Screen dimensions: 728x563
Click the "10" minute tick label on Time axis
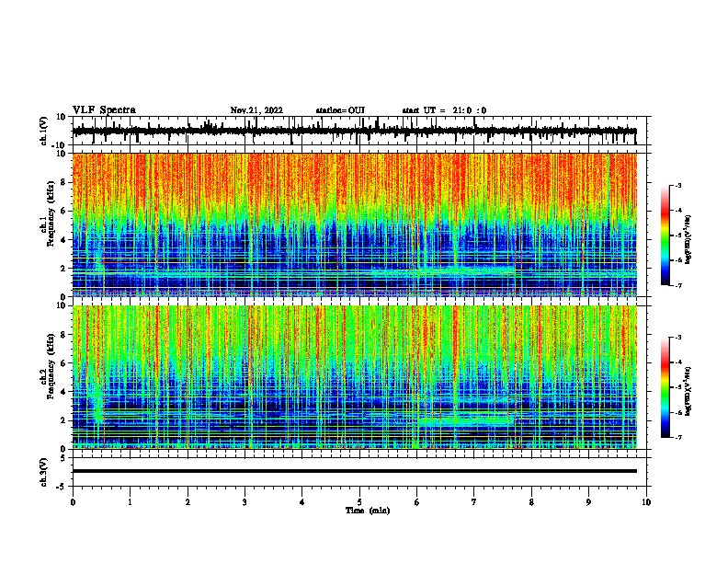tap(646, 502)
